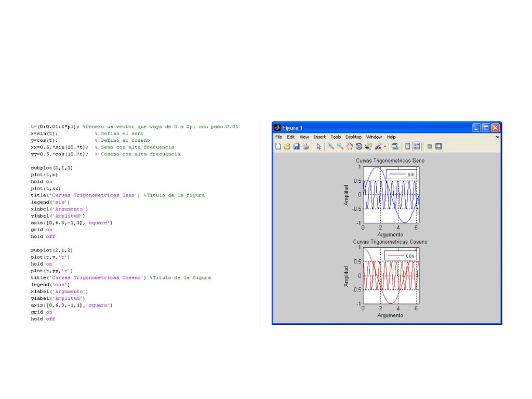Activate the Zoom In magnifier tool
The height and width of the screenshot is (399, 532).
point(330,146)
